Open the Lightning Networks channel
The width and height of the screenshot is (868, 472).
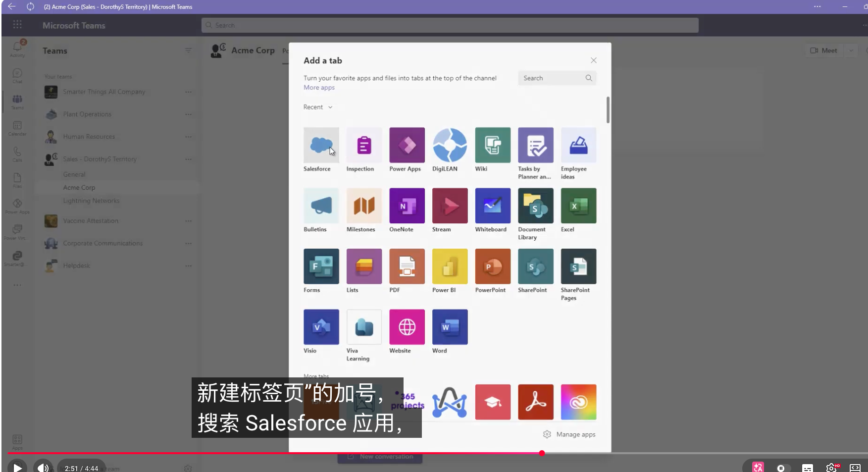click(x=91, y=201)
